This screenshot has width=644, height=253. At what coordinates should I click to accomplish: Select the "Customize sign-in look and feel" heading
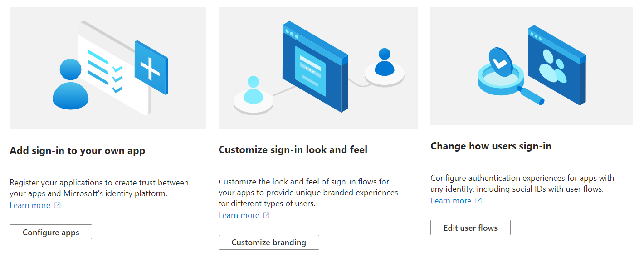tap(293, 149)
